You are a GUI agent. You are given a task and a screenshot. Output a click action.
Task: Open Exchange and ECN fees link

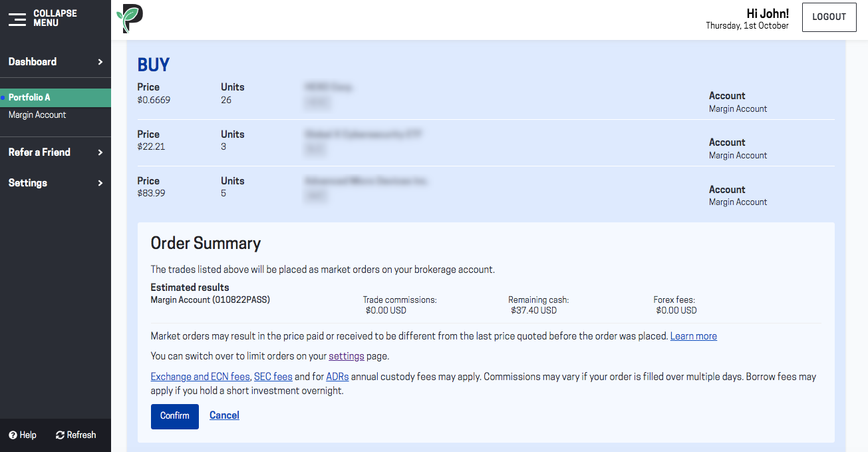coord(200,377)
